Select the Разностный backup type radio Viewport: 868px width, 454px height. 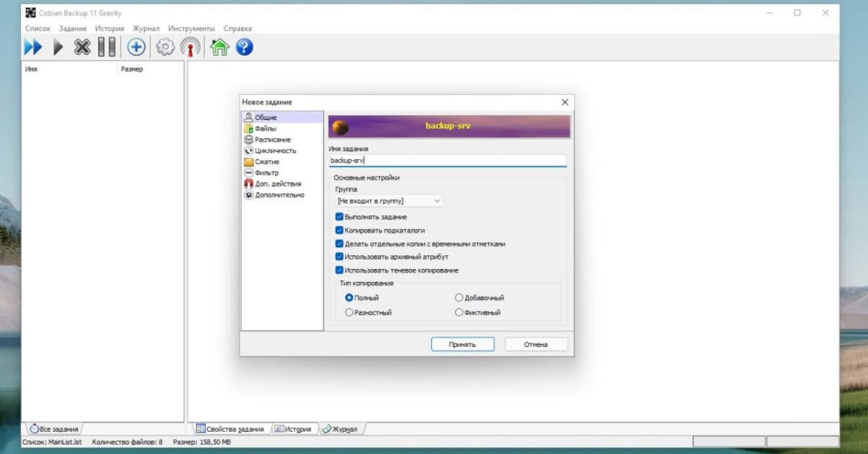pos(349,313)
